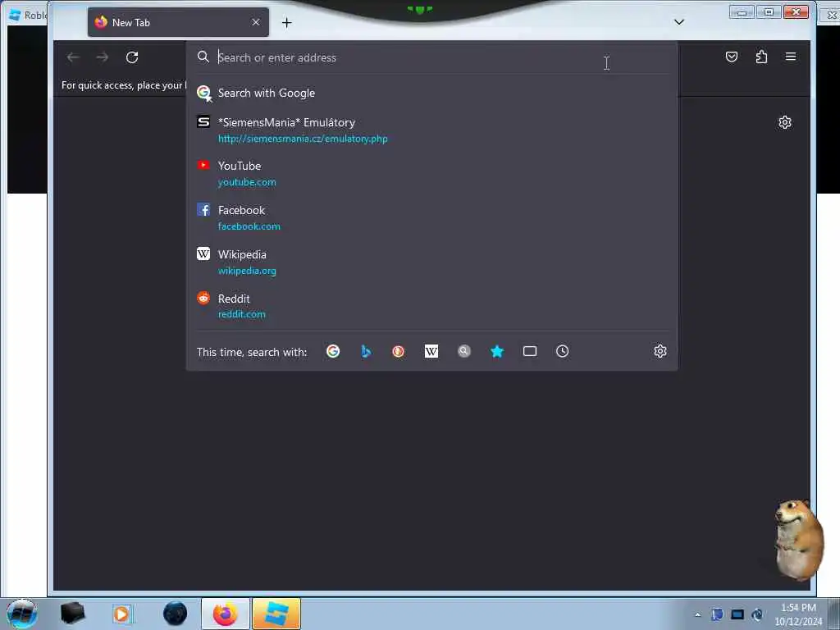840x630 pixels.
Task: Select the gray magnifier search engine icon
Action: pyautogui.click(x=464, y=351)
